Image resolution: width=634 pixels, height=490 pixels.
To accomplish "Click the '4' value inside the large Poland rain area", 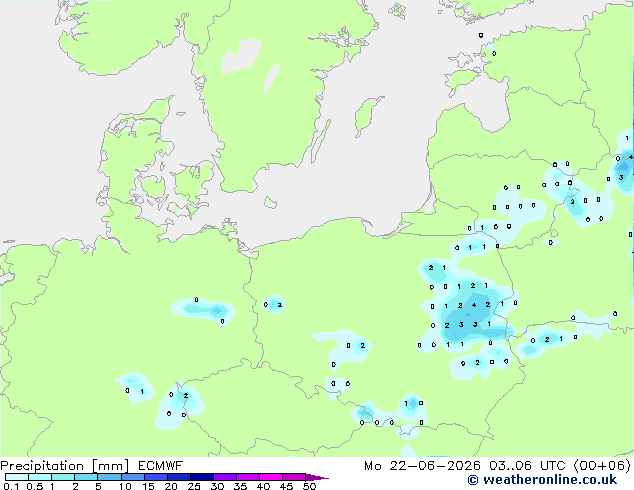I will (474, 305).
